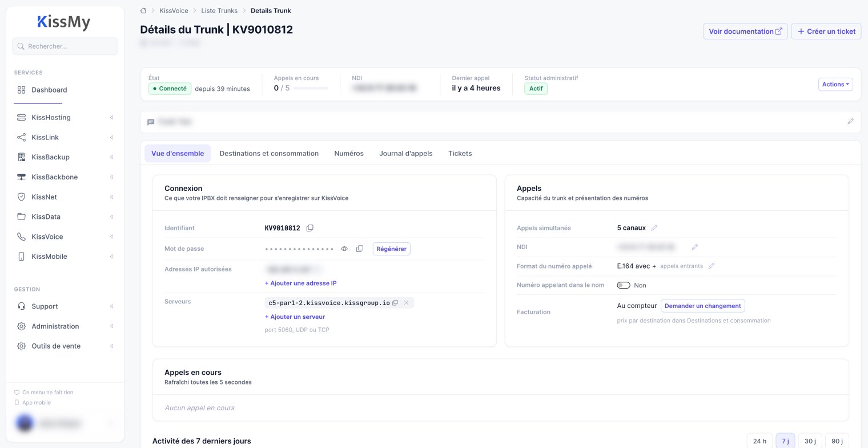
Task: Click the Outils de vente gear icon
Action: 21,346
